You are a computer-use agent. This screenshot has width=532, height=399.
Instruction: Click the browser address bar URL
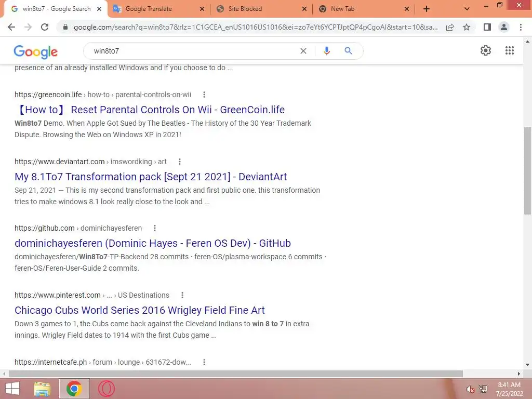pos(256,27)
